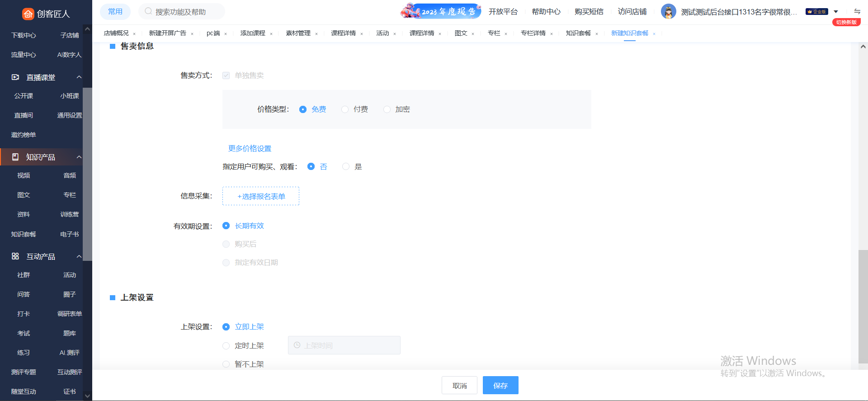The image size is (868, 401).
Task: Select the 付费 price type
Action: (345, 109)
